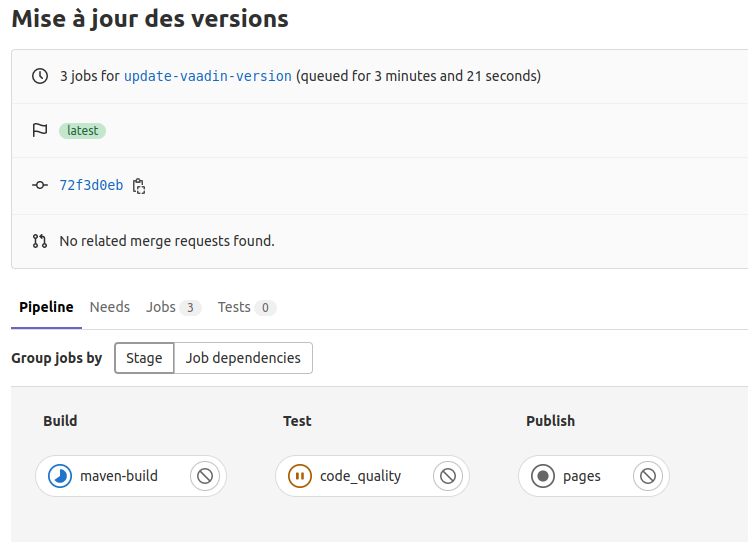Open the maven-build job

pos(119,476)
